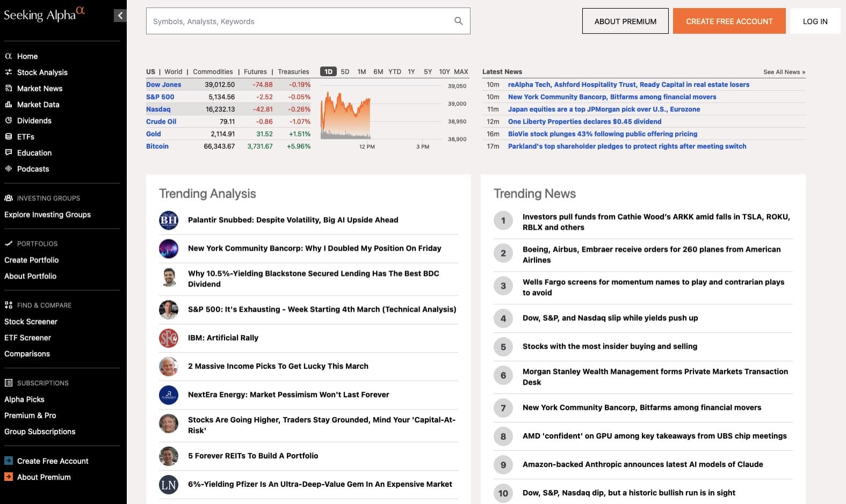
Task: Select the MAX chart range
Action: coord(461,72)
